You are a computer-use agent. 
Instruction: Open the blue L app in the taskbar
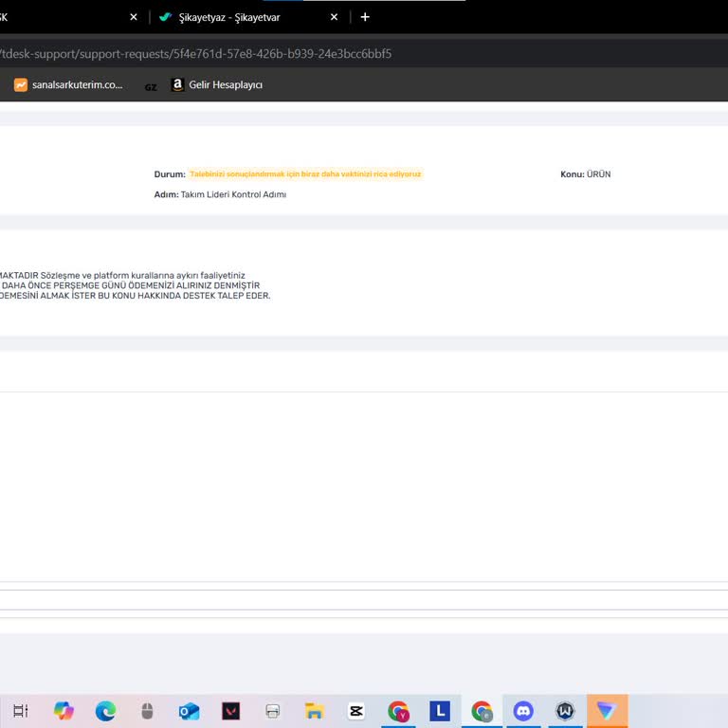pos(440,711)
